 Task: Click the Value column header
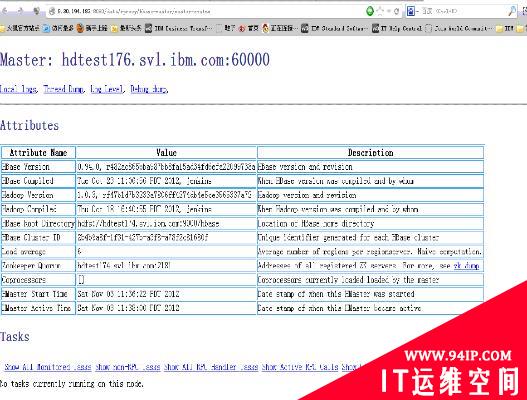[x=166, y=153]
